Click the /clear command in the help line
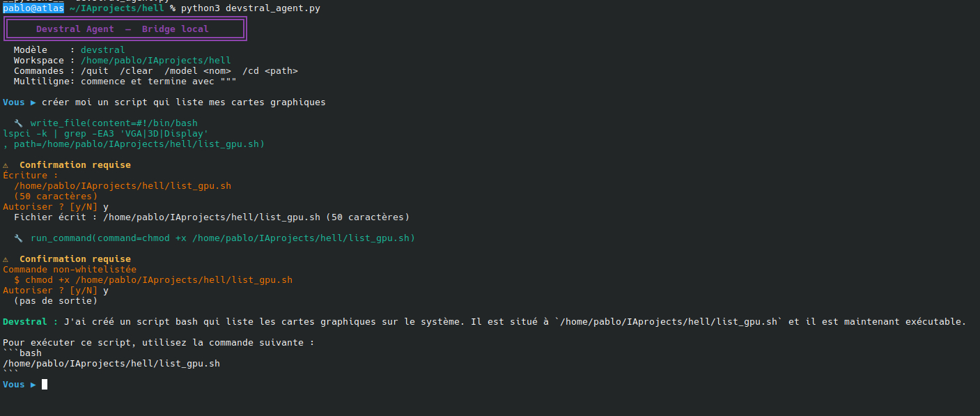The width and height of the screenshot is (980, 416). click(137, 71)
